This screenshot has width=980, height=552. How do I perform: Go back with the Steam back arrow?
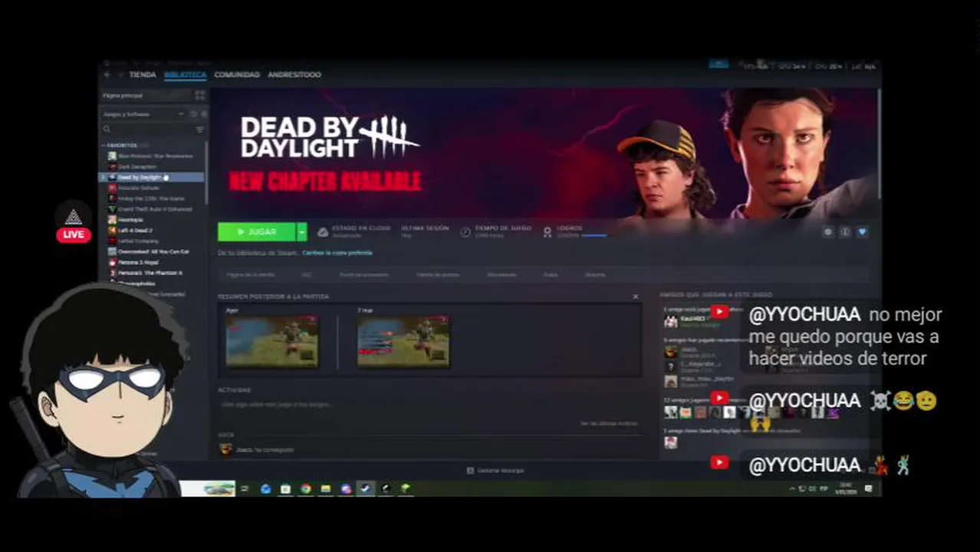[107, 74]
